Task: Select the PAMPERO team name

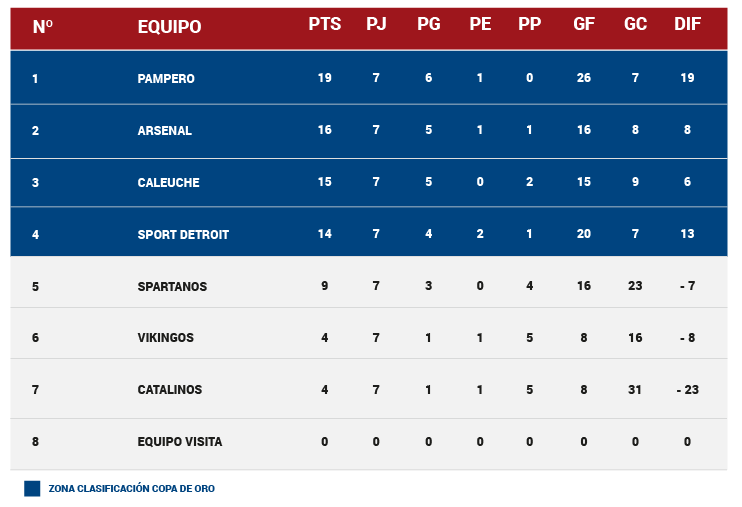Action: click(x=166, y=79)
